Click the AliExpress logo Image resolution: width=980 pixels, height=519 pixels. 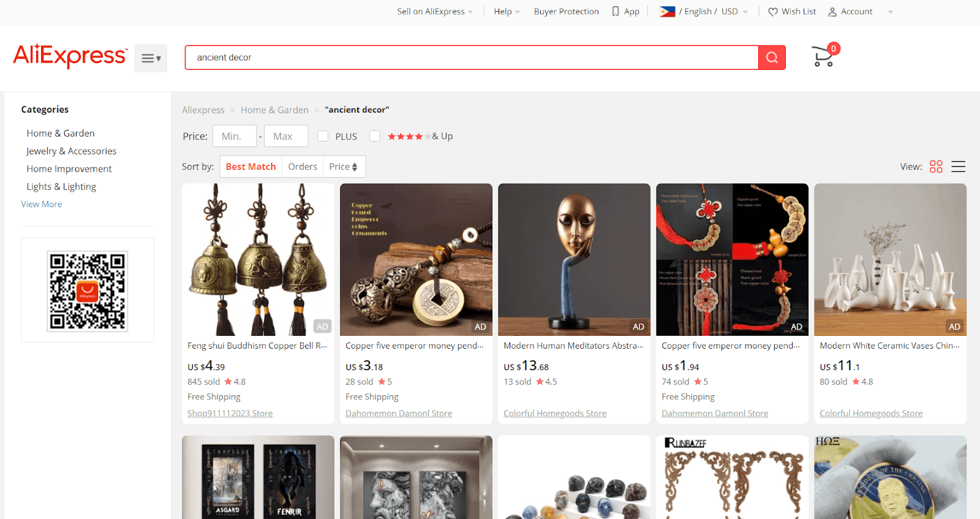[70, 56]
